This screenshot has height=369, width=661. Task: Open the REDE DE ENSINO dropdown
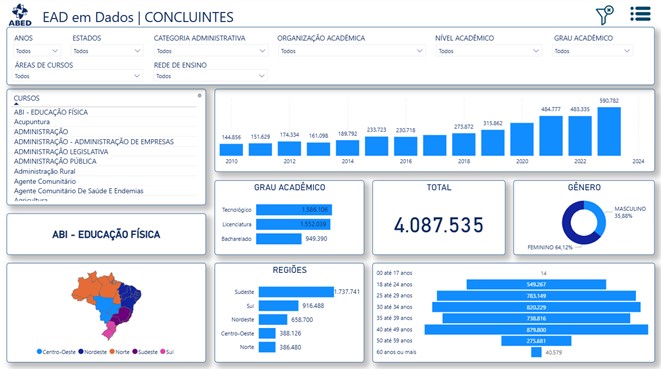pyautogui.click(x=210, y=76)
